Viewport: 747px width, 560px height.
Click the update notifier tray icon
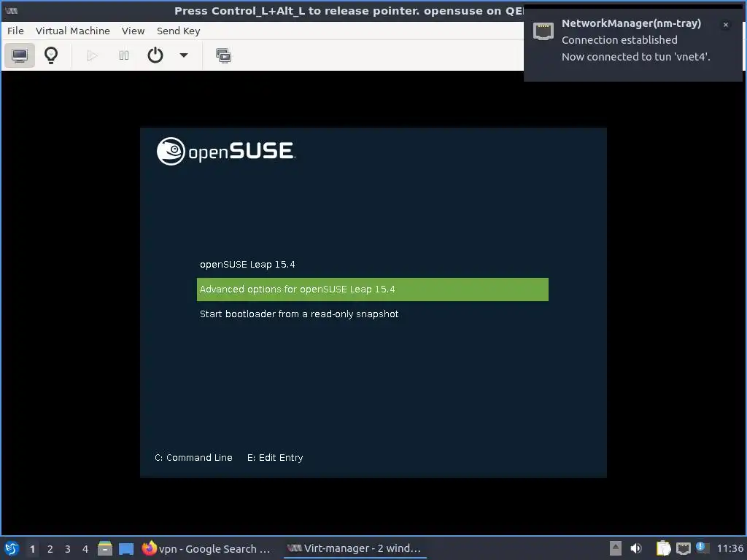702,548
